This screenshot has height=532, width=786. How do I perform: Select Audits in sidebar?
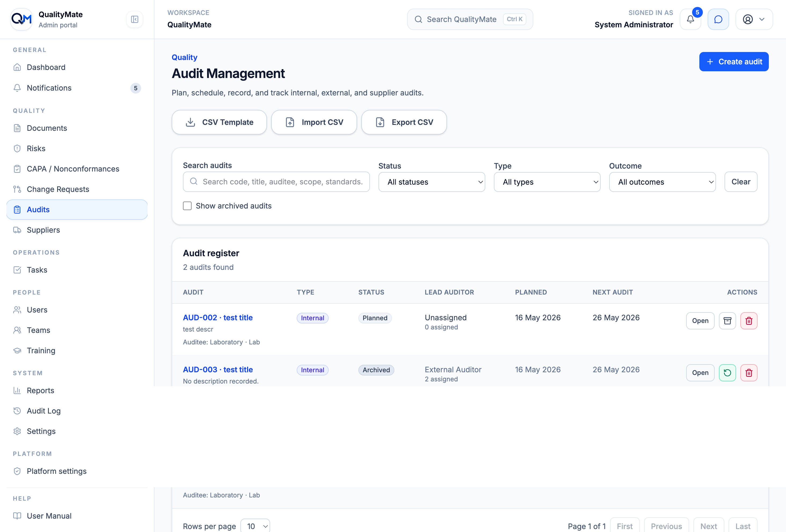[x=77, y=210]
